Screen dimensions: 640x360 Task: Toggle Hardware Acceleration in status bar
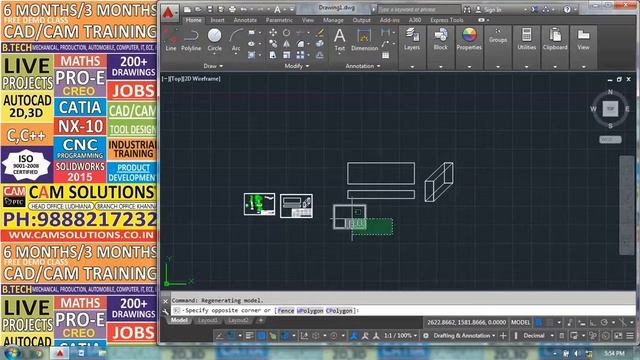(x=606, y=336)
